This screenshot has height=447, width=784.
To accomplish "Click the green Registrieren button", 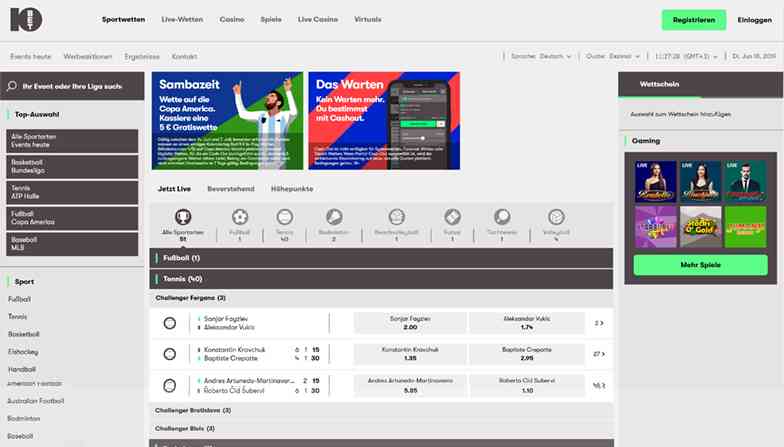I will pos(694,20).
